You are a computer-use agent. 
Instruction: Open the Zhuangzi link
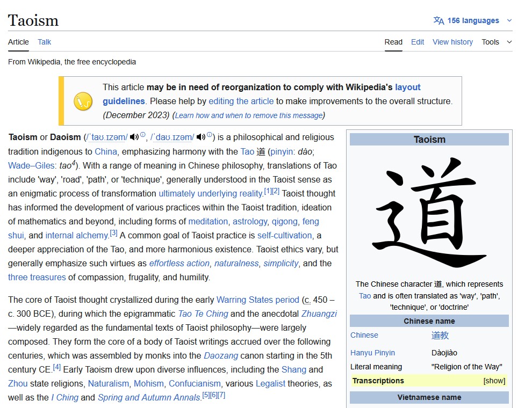click(319, 314)
